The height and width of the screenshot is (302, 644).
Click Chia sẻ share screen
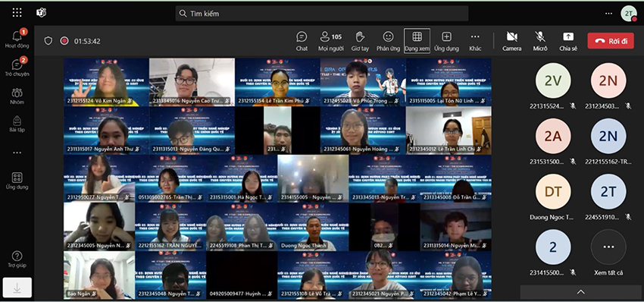click(x=568, y=41)
